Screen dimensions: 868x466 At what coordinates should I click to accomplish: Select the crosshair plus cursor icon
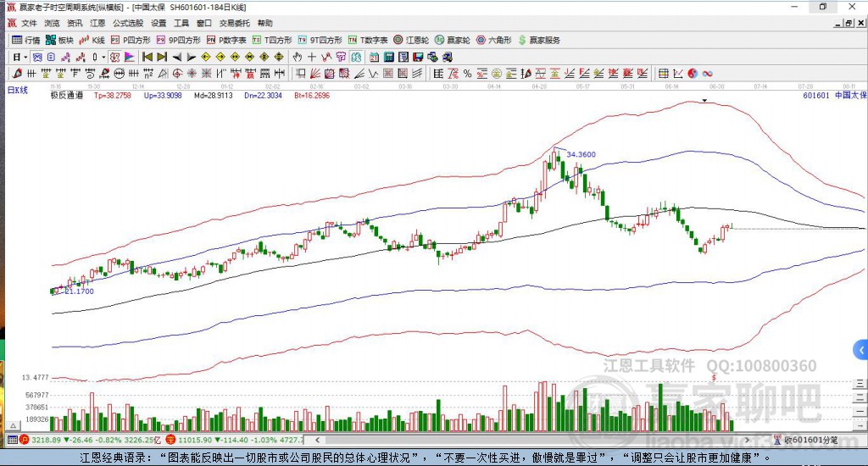pyautogui.click(x=312, y=57)
